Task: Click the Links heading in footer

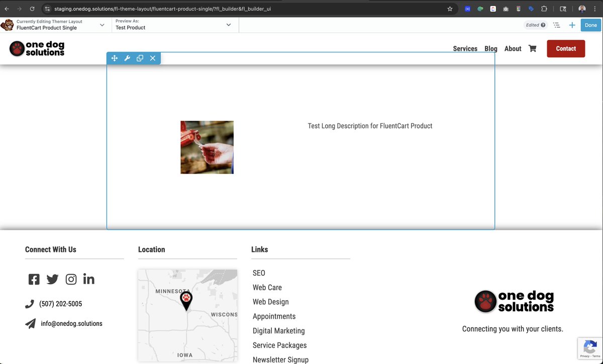Action: coord(259,250)
